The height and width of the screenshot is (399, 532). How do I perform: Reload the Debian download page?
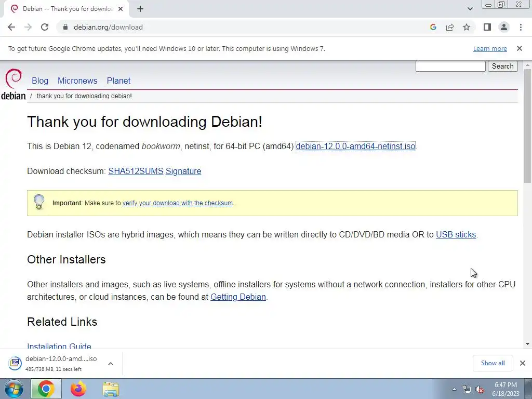(x=45, y=27)
